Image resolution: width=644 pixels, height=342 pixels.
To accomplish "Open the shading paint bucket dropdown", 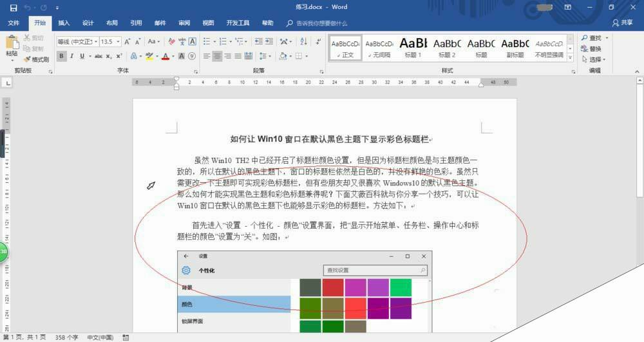I will point(290,56).
